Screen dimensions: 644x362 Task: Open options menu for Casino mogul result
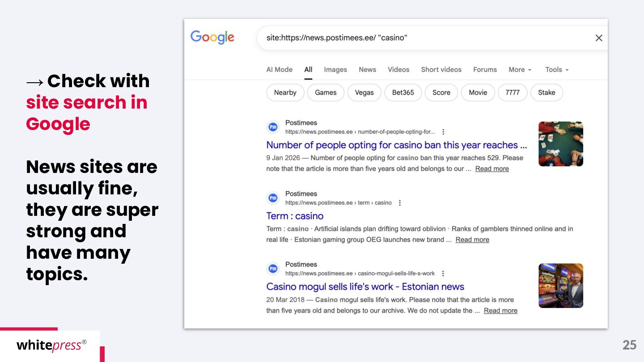click(443, 274)
